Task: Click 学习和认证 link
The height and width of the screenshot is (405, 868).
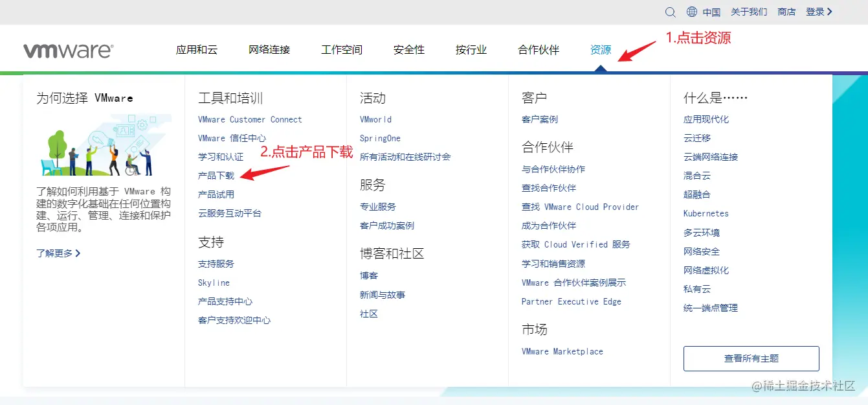Action: (221, 157)
